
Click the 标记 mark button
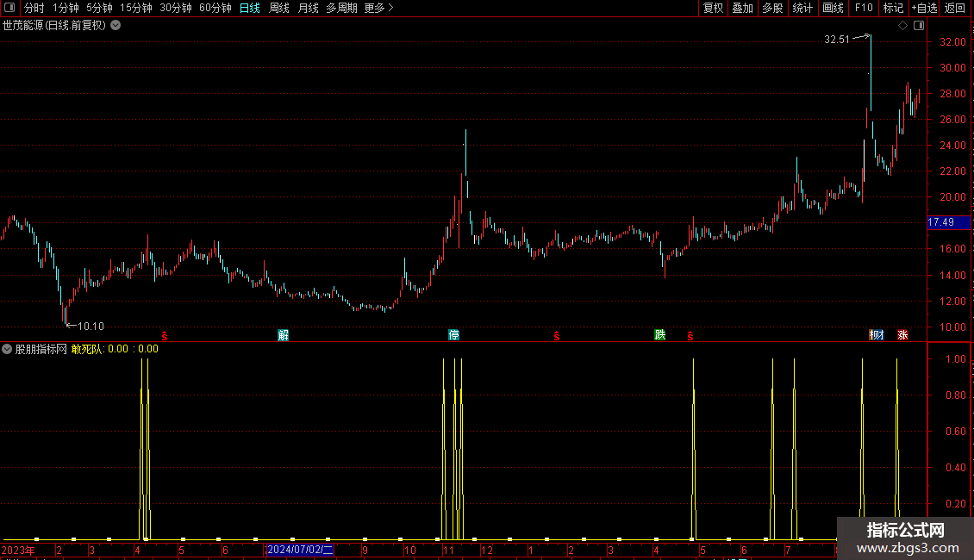point(893,8)
